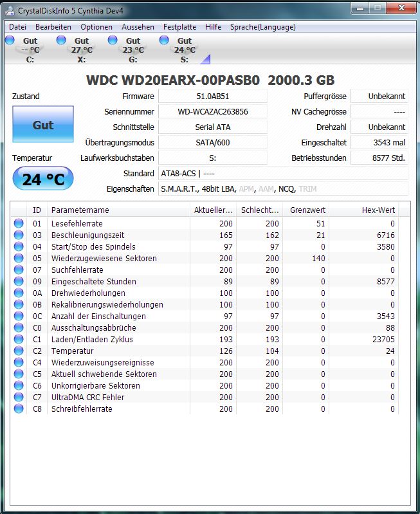This screenshot has height=514, width=420.
Task: Click hex value 23705 in the table
Action: (x=383, y=339)
